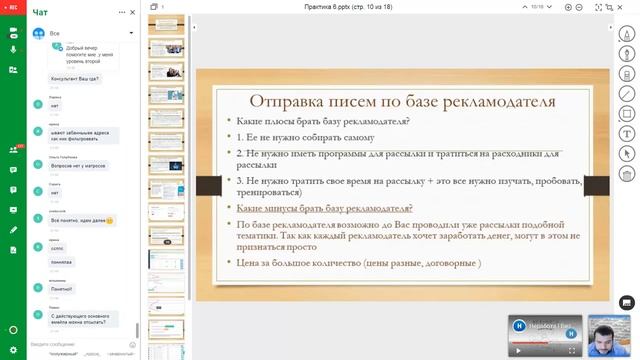Select the rectangle shape tool
The width and height of the screenshot is (640, 360).
click(627, 113)
